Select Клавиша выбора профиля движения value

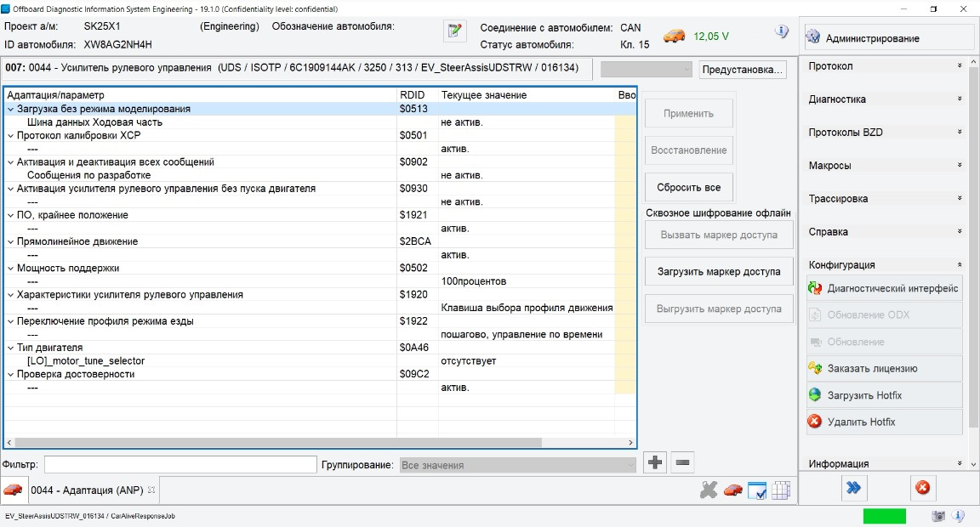pos(527,308)
